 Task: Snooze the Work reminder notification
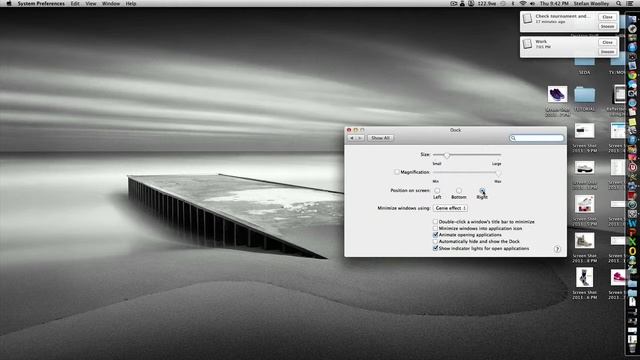coord(607,51)
